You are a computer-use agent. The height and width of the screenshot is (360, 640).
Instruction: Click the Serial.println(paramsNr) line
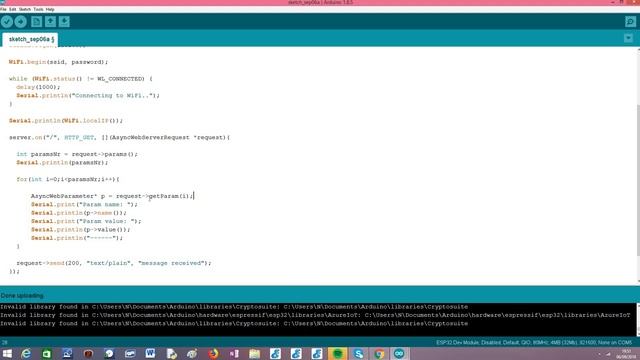tap(62, 162)
